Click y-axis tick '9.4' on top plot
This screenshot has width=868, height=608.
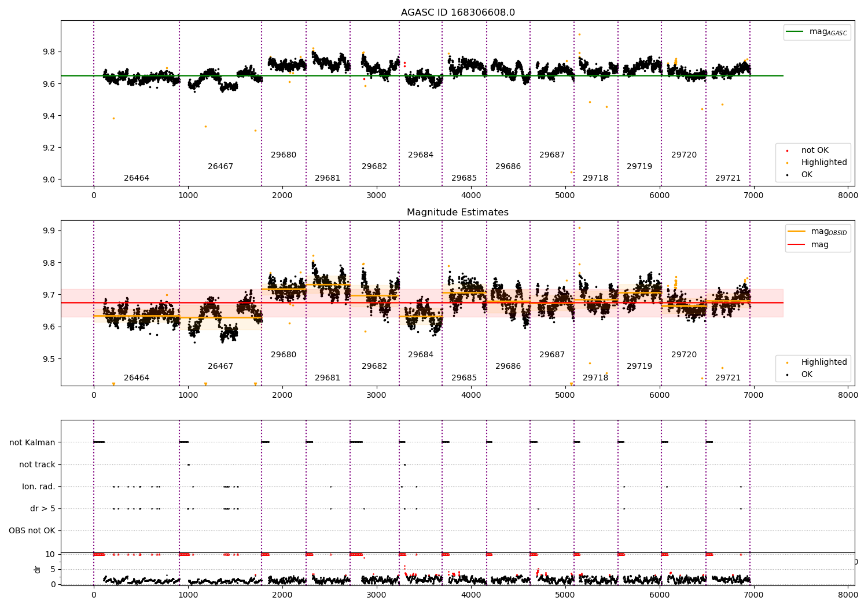click(x=50, y=116)
